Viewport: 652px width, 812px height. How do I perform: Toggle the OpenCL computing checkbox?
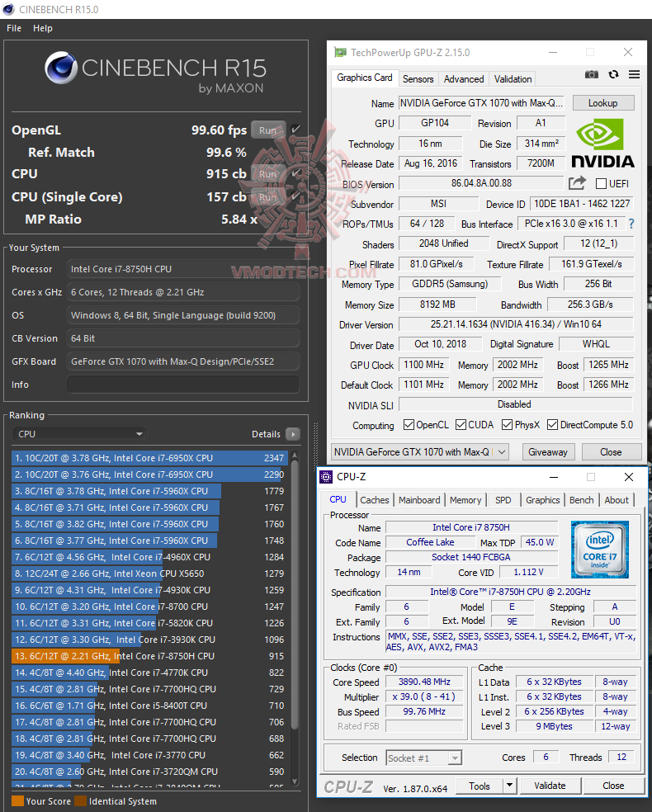(409, 425)
